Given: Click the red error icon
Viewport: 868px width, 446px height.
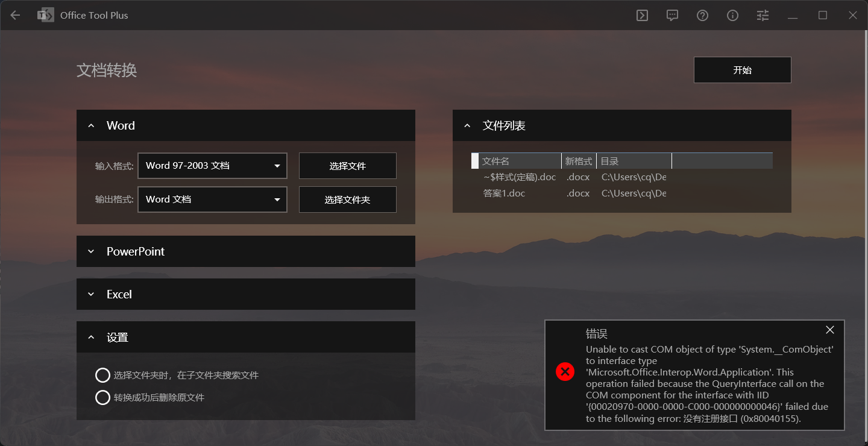Looking at the screenshot, I should (565, 372).
